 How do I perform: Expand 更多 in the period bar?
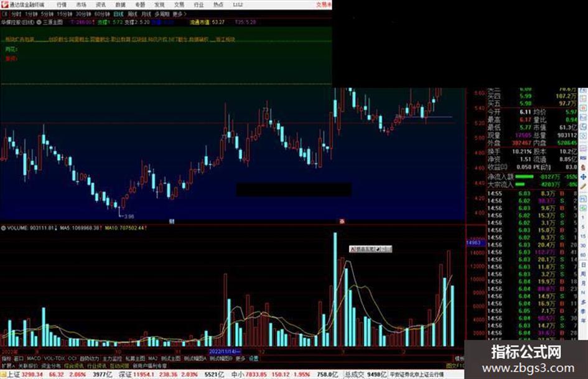click(179, 14)
